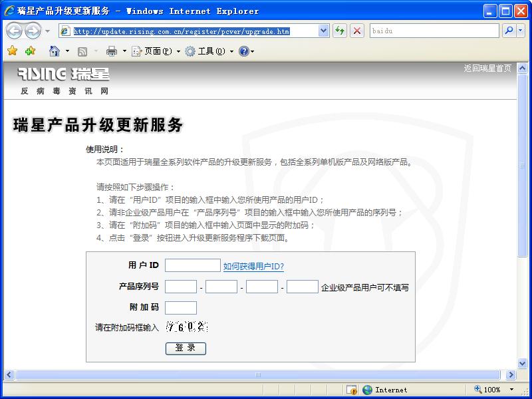
Task: Open Favorites Center star icon
Action: (12, 51)
